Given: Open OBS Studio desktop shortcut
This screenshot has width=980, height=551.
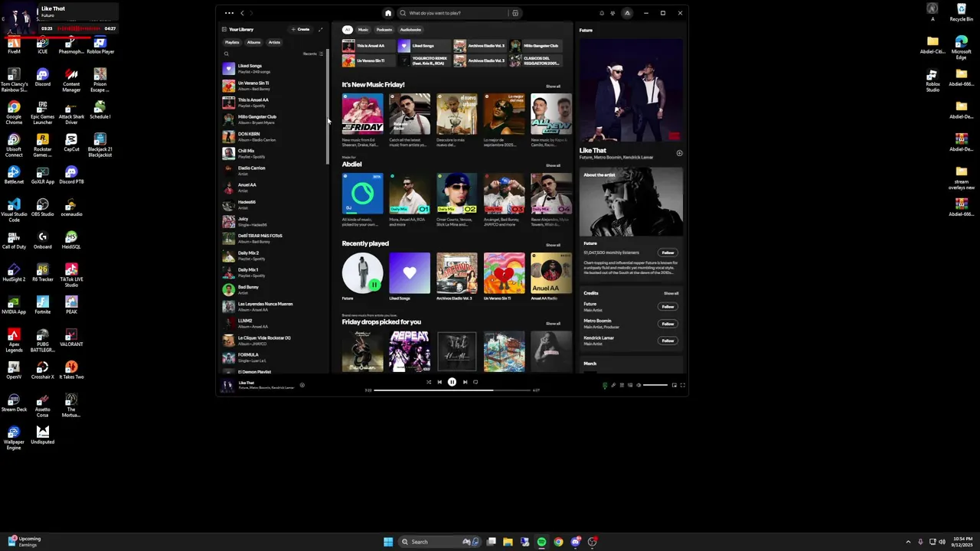Looking at the screenshot, I should click(x=42, y=208).
